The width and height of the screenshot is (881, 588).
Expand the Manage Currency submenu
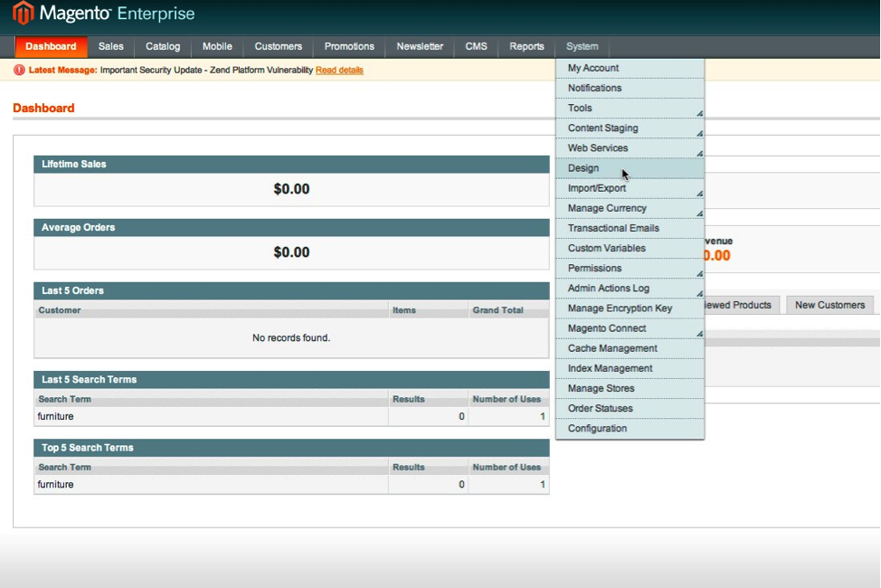pos(630,209)
